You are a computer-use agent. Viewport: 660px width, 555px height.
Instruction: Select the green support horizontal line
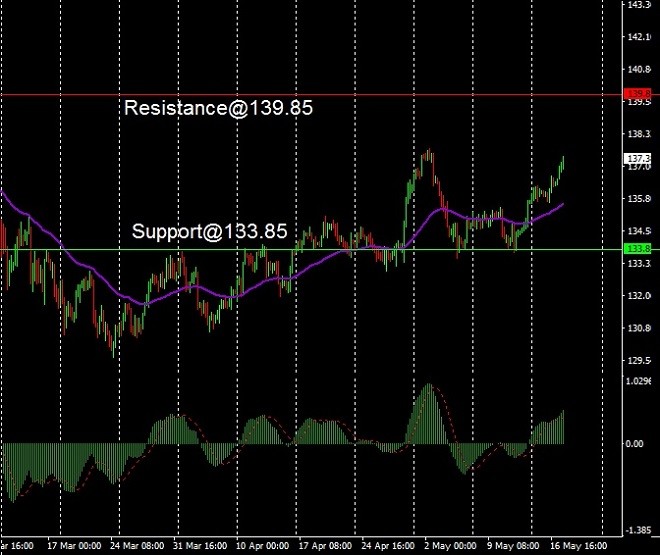point(311,250)
